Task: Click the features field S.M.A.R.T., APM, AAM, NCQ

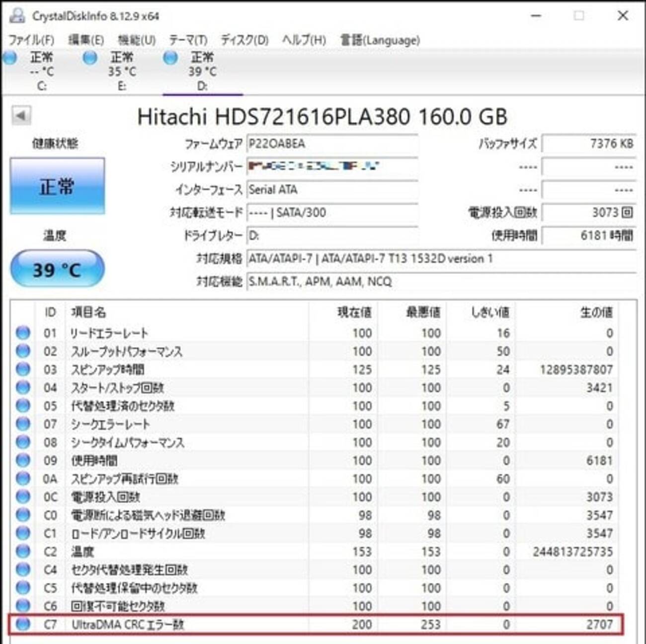Action: coord(441,282)
